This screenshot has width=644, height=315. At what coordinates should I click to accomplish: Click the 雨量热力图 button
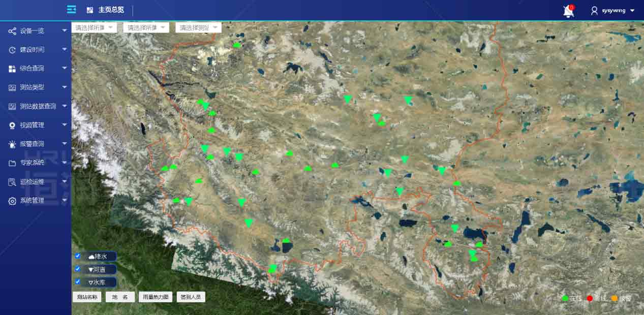pos(156,297)
